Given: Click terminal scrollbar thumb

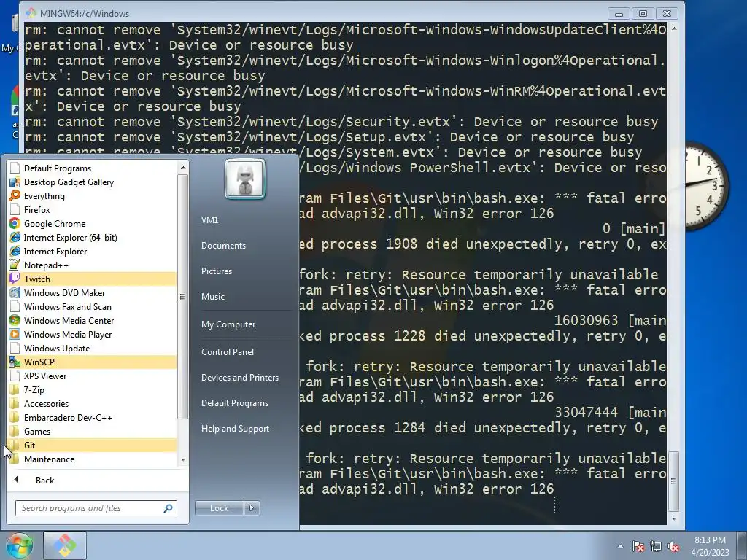Looking at the screenshot, I should [x=673, y=481].
